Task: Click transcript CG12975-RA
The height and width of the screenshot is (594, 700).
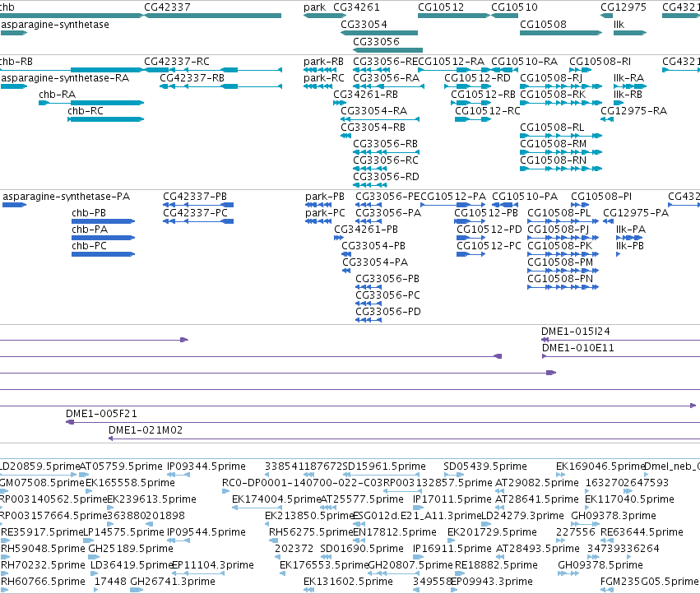Action: click(x=633, y=111)
